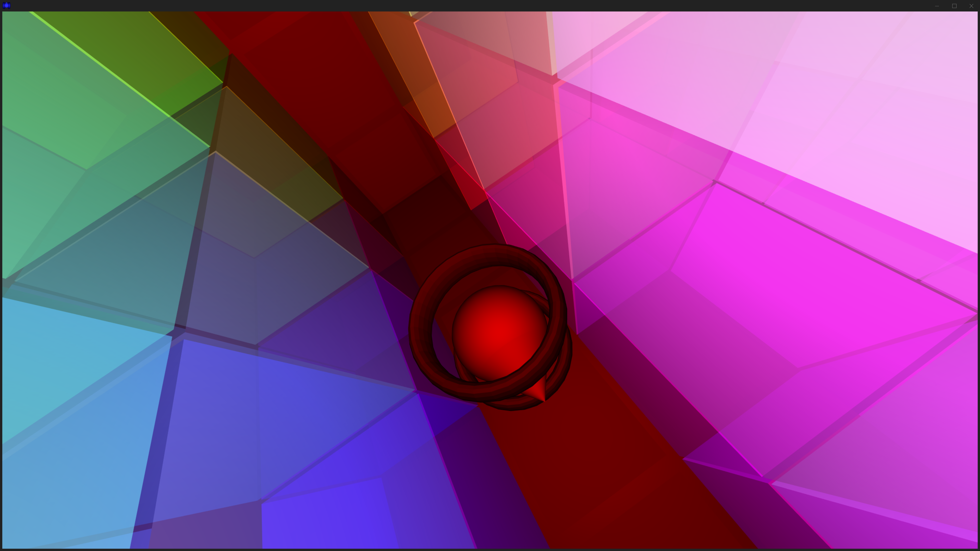Minimize the application window

(937, 6)
